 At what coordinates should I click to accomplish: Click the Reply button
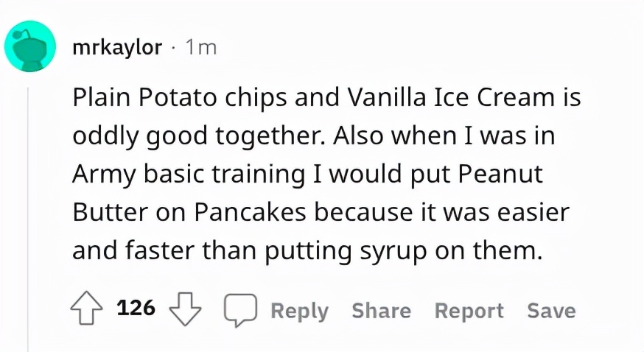click(x=299, y=311)
